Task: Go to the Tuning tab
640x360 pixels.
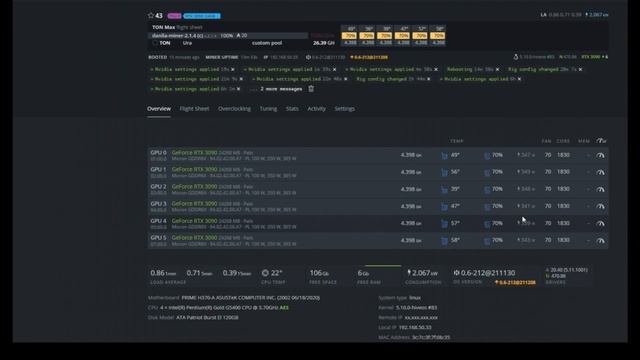Action: coord(268,109)
